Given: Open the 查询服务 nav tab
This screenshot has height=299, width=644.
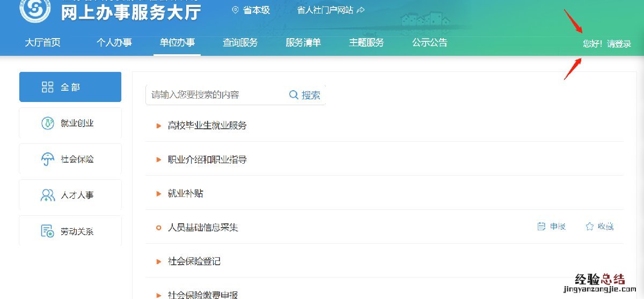Looking at the screenshot, I should [x=240, y=43].
